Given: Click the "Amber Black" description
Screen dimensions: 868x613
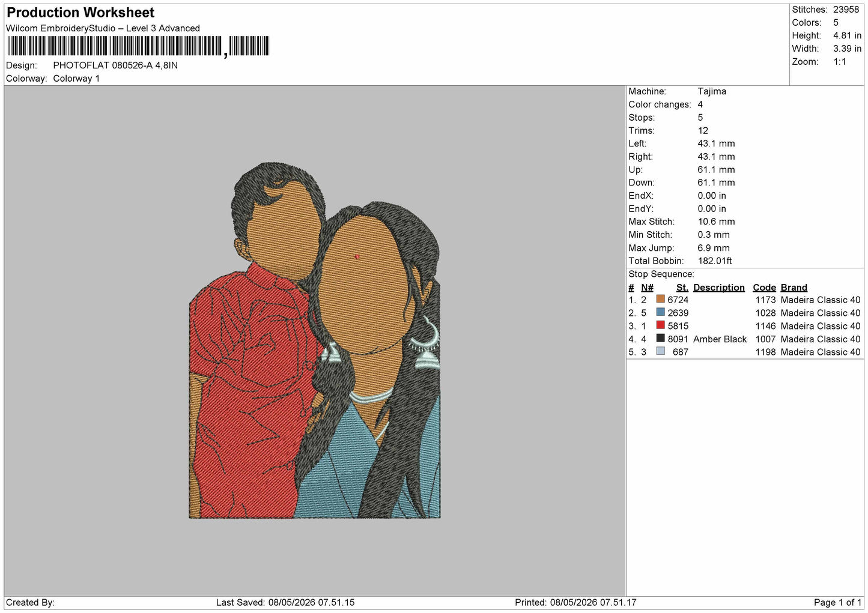Looking at the screenshot, I should (x=720, y=339).
